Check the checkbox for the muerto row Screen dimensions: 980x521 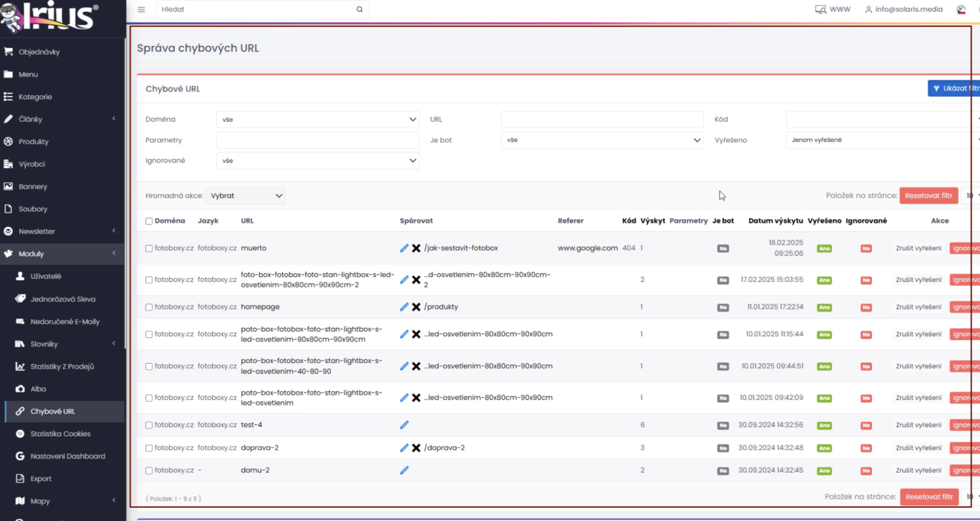pyautogui.click(x=149, y=248)
